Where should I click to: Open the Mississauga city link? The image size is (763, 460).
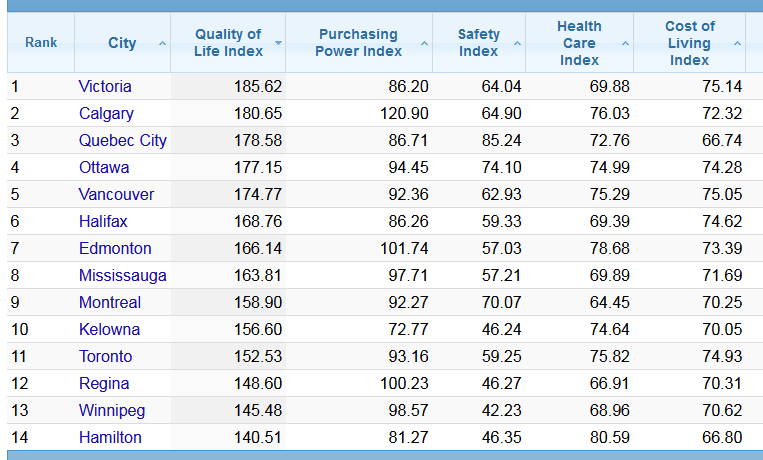pyautogui.click(x=123, y=276)
